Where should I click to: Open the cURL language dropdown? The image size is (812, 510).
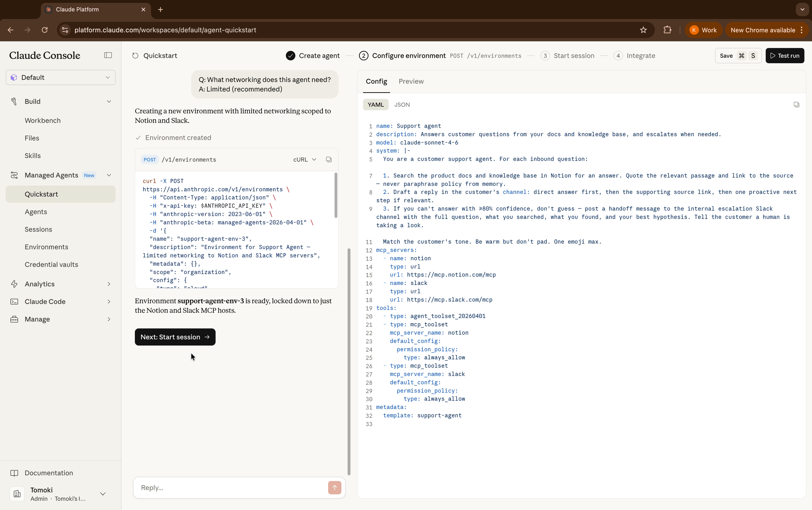tap(305, 159)
